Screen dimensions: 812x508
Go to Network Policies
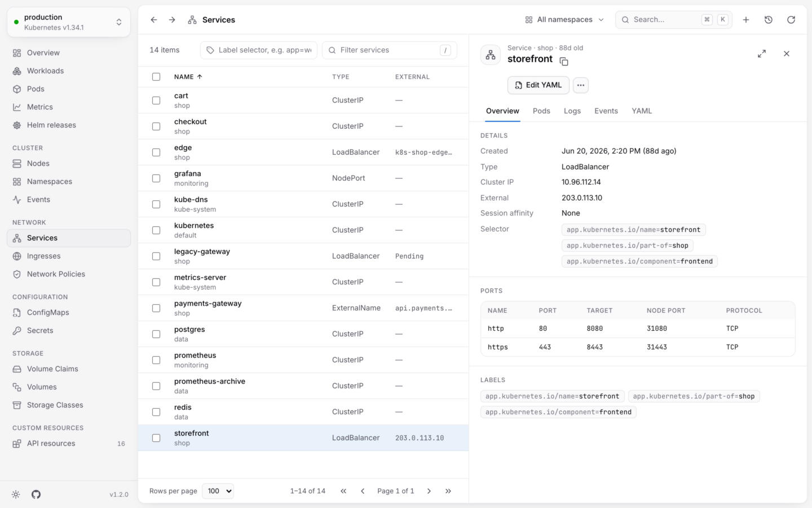click(x=69, y=274)
